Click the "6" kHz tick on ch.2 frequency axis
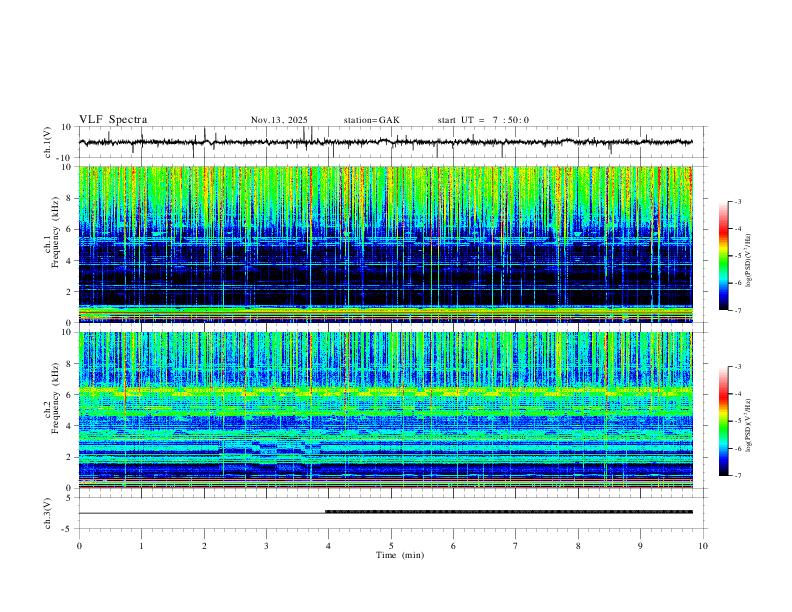 click(69, 395)
